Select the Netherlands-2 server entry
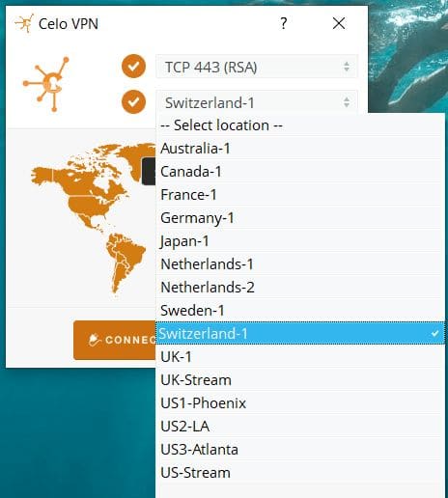The image size is (448, 498). [x=300, y=288]
